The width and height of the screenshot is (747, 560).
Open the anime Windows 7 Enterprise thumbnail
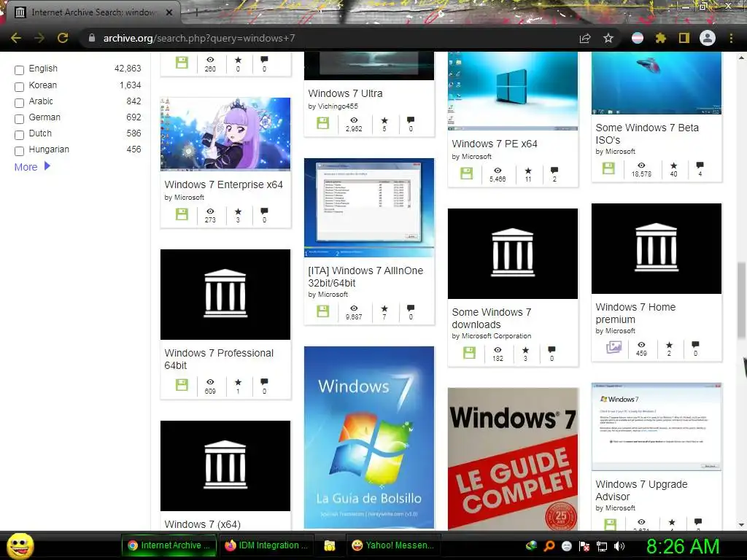click(225, 134)
